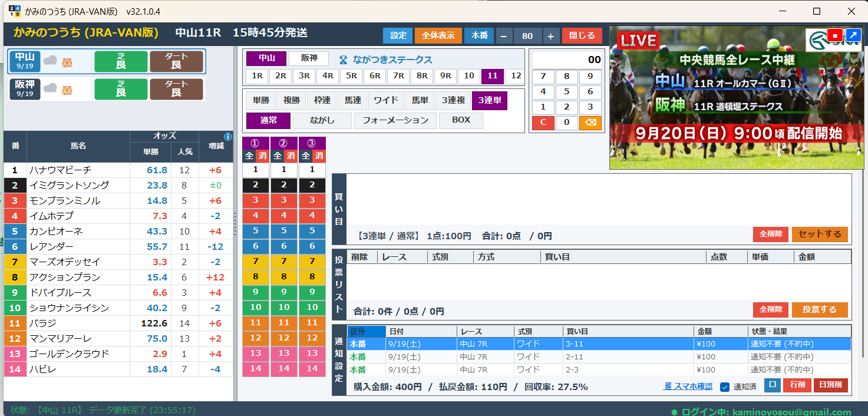Open the 設定 settings button
Image resolution: width=868 pixels, height=416 pixels.
point(398,35)
